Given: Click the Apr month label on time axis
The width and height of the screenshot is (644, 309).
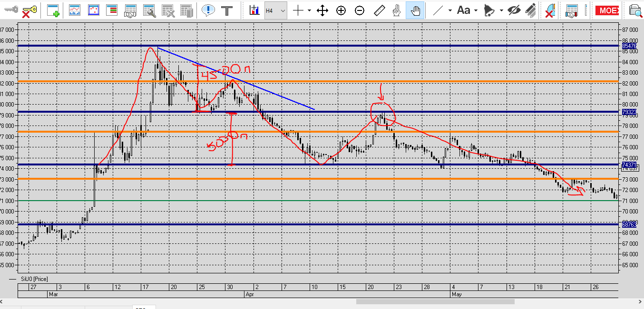Looking at the screenshot, I should 250,294.
